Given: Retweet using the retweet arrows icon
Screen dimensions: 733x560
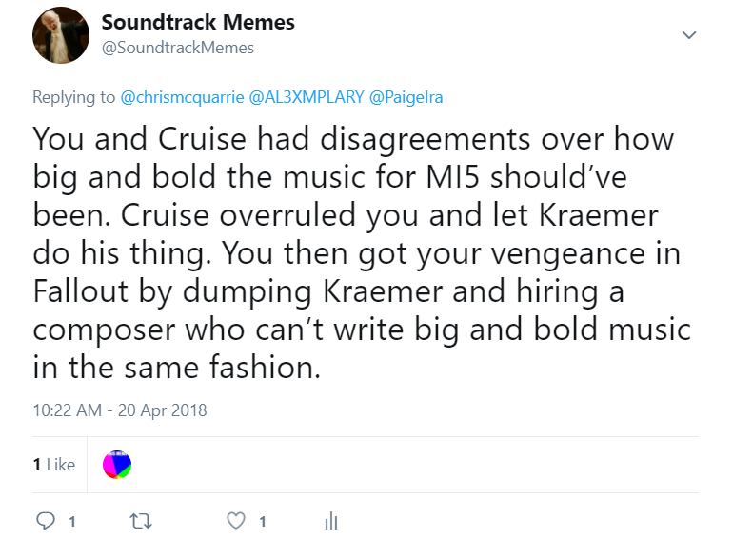Looking at the screenshot, I should coord(139,520).
